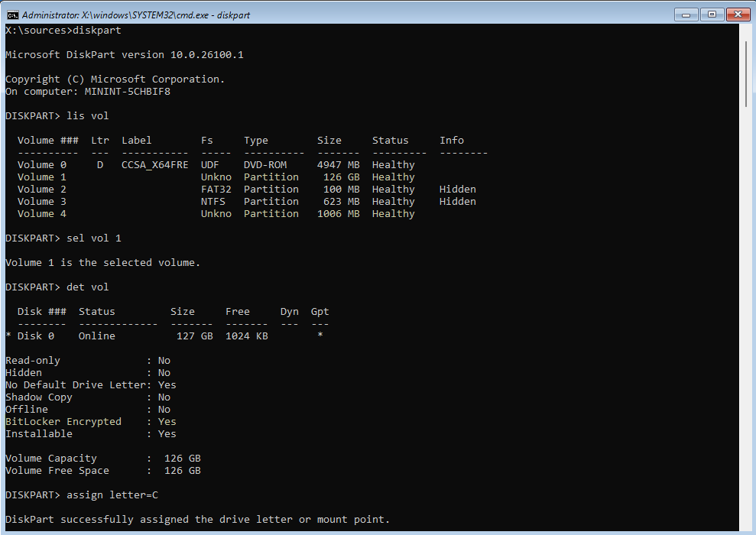Click the 'Gpt' column header
The width and height of the screenshot is (756, 535).
[x=320, y=313]
